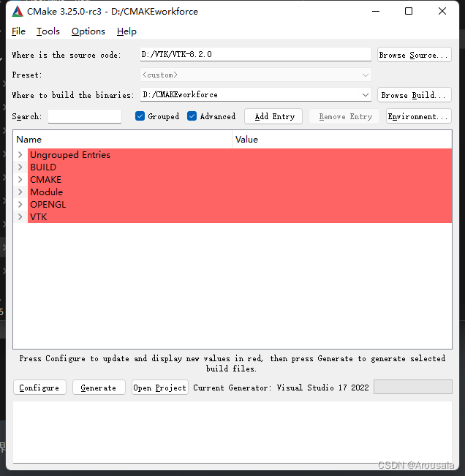Viewport: 465px width, 476px height.
Task: Select the Ungrouped Entries row text
Action: 70,155
